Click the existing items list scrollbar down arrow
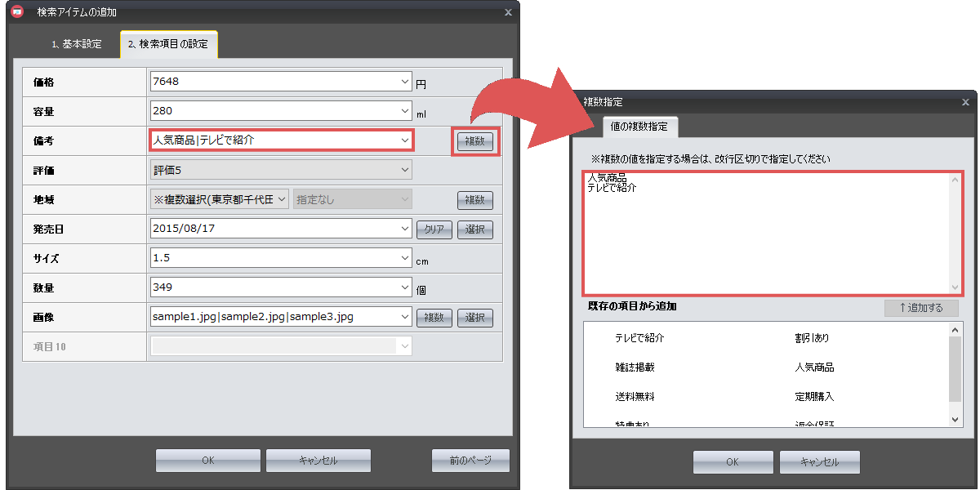The width and height of the screenshot is (980, 490). pos(956,419)
